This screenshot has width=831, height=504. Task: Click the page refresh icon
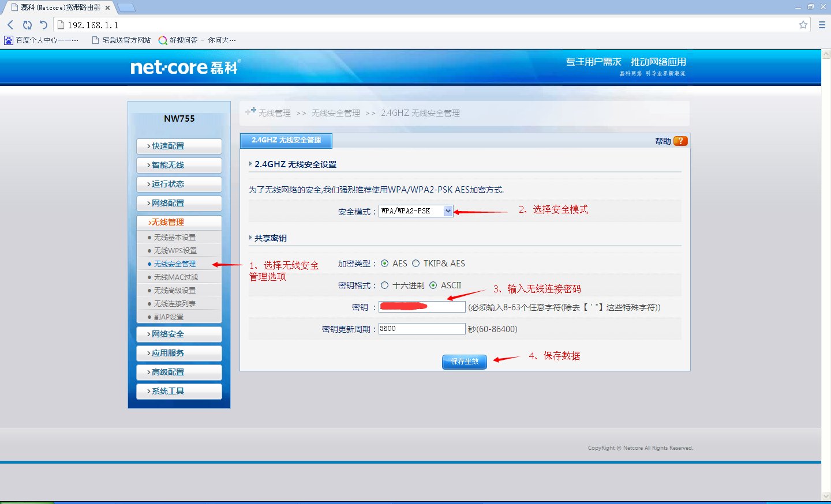(x=27, y=25)
